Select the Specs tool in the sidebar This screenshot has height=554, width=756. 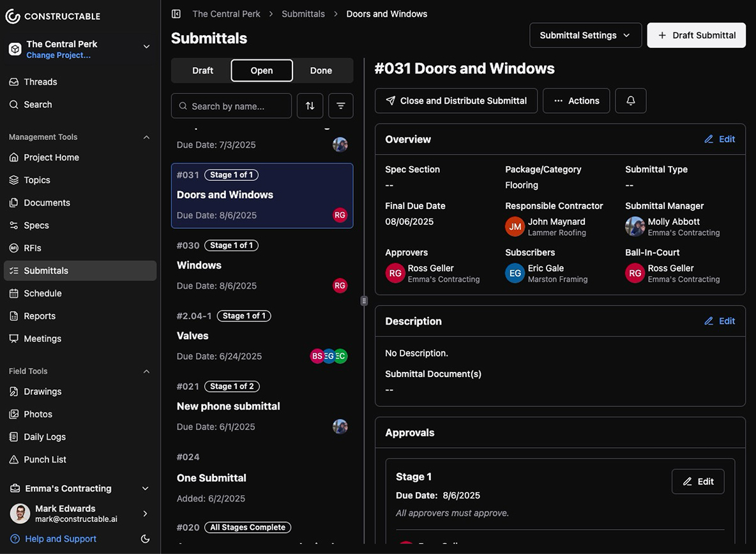click(x=38, y=225)
